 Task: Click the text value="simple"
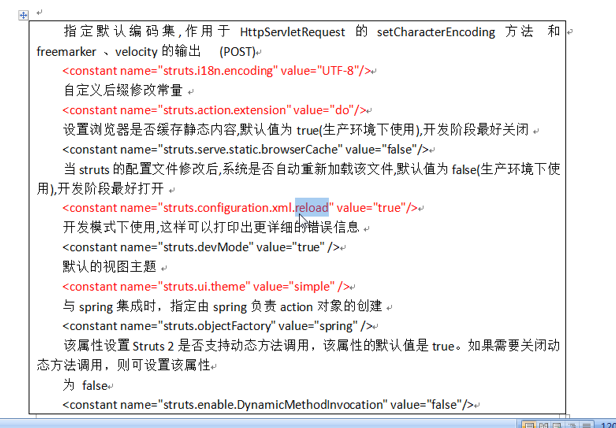[x=294, y=287]
